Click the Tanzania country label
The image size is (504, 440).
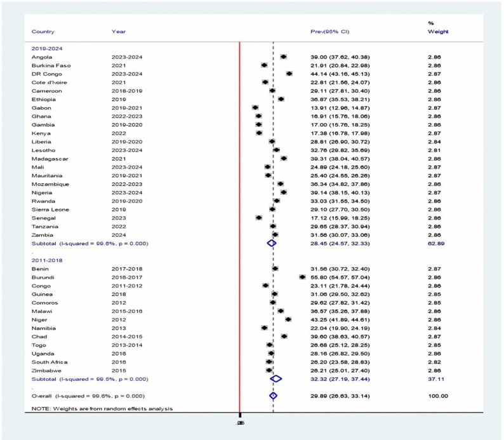click(45, 227)
